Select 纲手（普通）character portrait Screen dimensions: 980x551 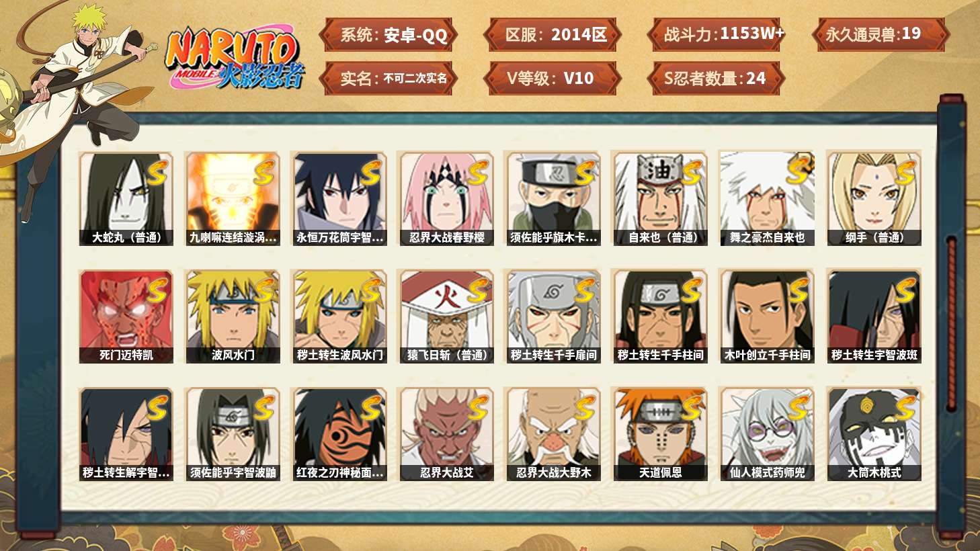coord(874,199)
